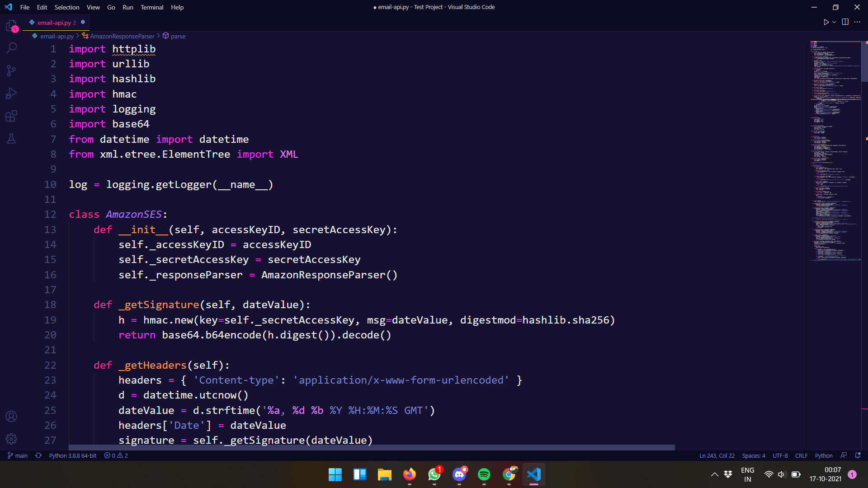Open the Source Control view
Viewport: 868px width, 488px height.
11,70
